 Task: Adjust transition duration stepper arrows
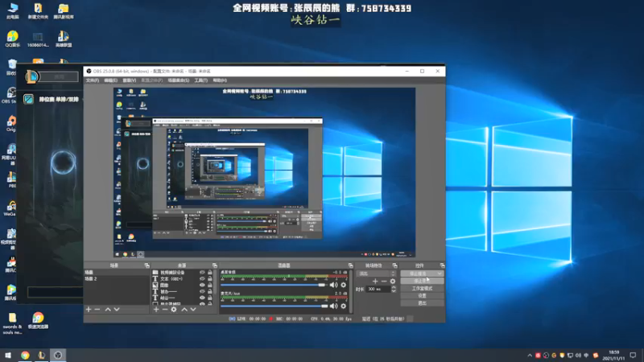(x=394, y=289)
